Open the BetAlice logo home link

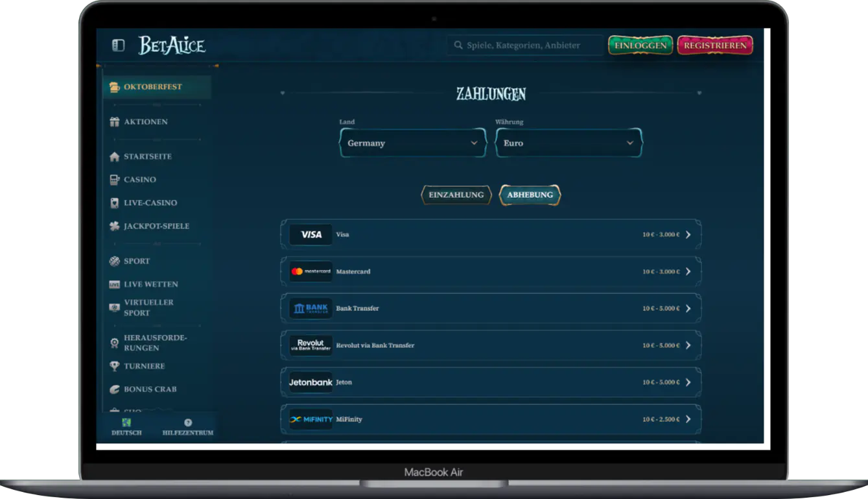[x=172, y=45]
